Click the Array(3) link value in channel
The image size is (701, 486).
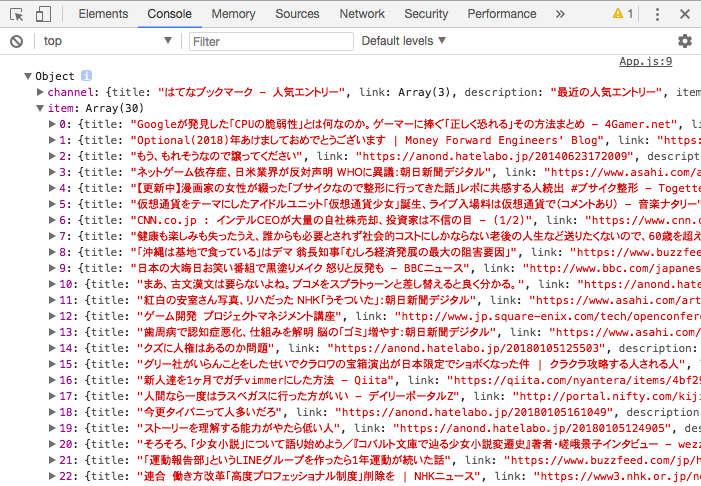tap(424, 92)
